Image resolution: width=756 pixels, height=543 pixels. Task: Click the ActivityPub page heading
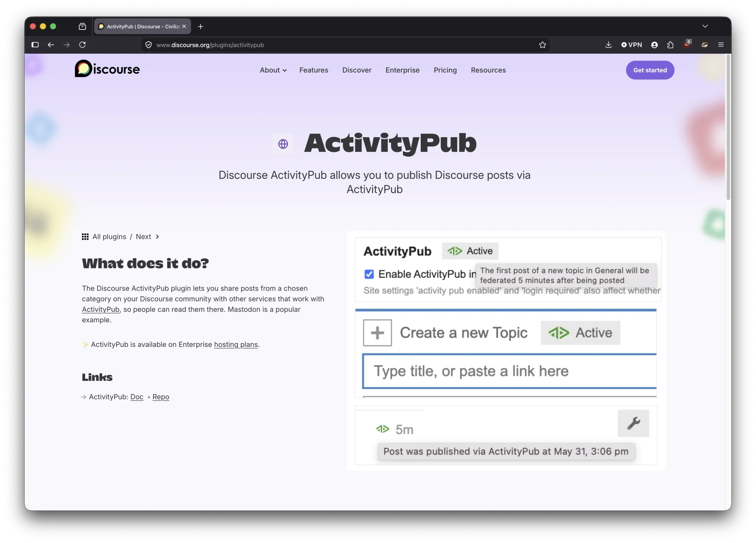390,143
